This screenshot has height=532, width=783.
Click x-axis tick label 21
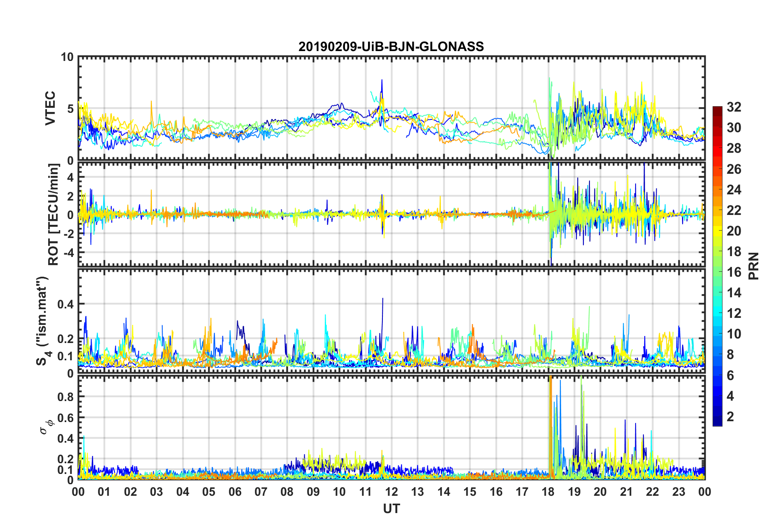(x=626, y=492)
